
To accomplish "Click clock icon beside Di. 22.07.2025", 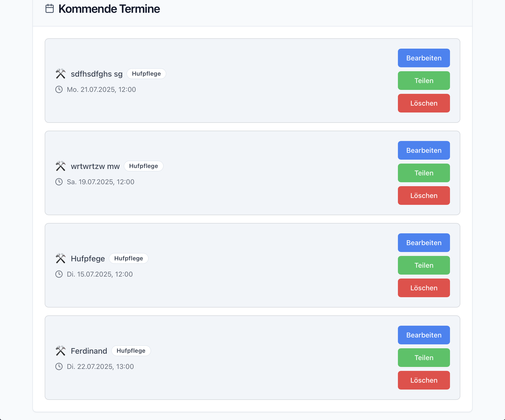I will point(59,366).
